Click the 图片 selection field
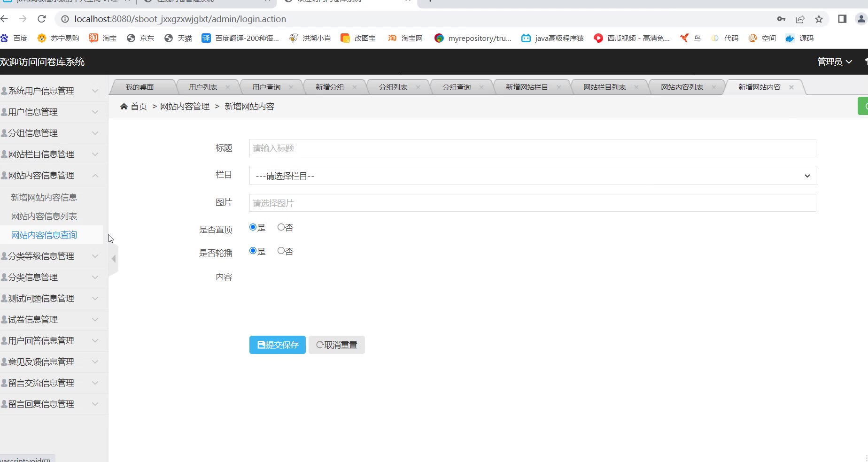Screen dimensions: 868x462 [533, 203]
